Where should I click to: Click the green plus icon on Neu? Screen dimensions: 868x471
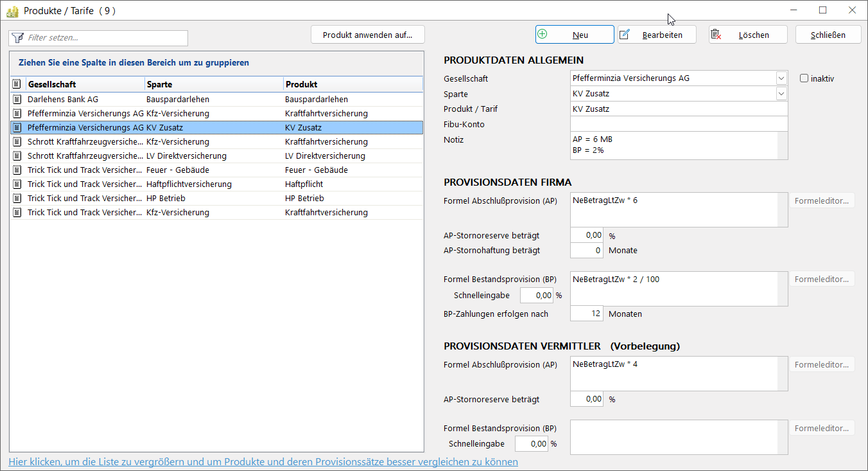pos(542,35)
